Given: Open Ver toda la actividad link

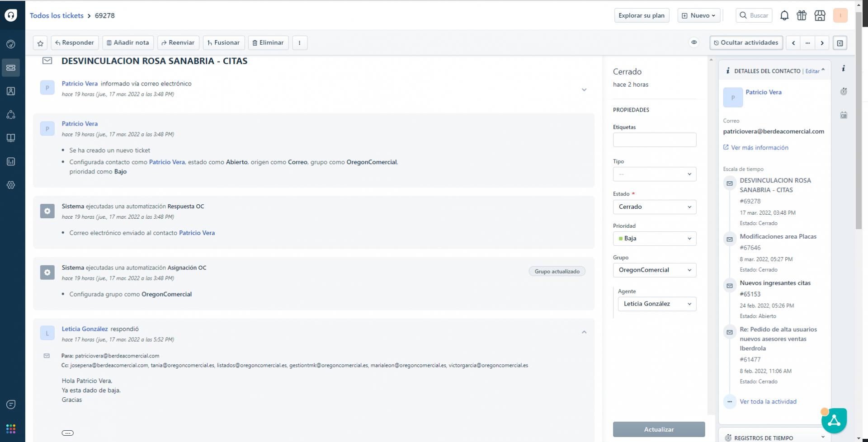Looking at the screenshot, I should 768,401.
